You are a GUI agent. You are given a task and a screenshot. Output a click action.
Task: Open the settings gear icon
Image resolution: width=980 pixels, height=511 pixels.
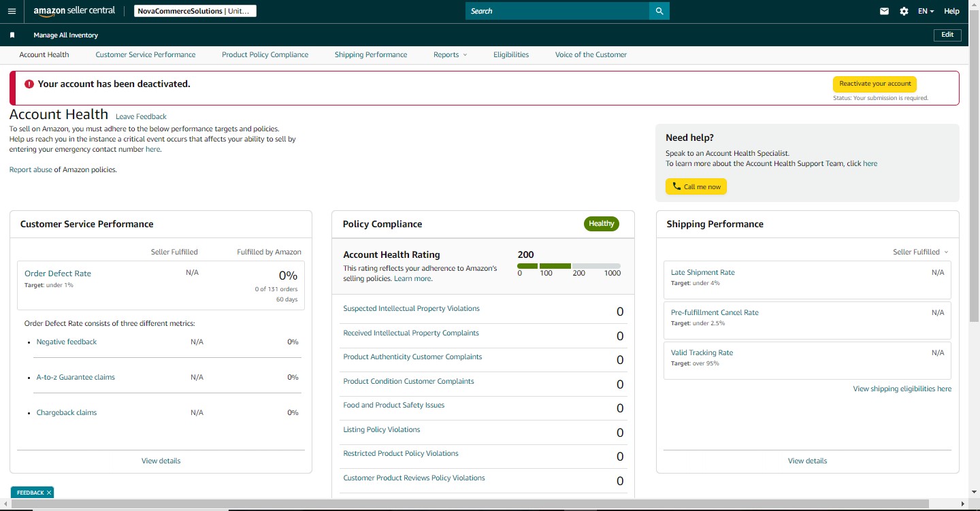[x=904, y=11]
